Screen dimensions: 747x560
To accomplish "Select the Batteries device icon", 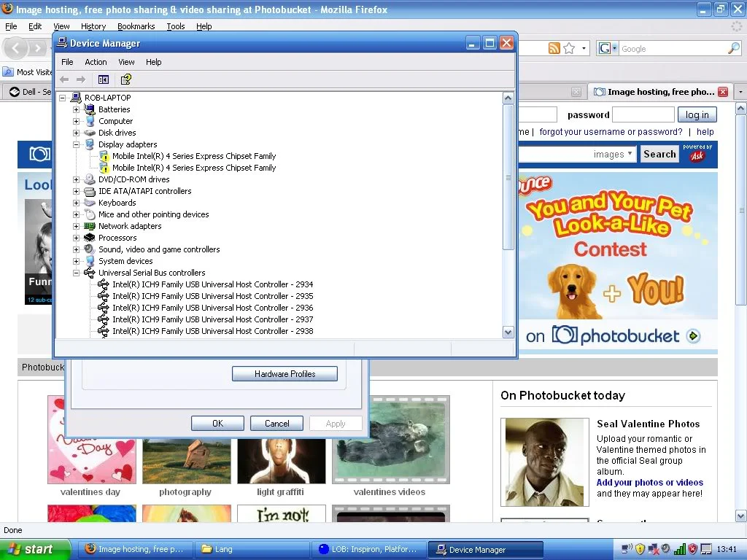I will coord(90,109).
